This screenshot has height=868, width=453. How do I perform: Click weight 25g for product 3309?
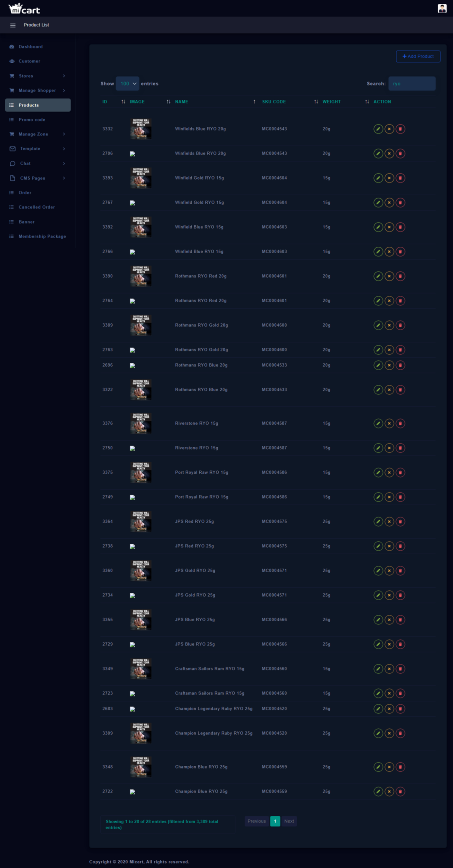tap(326, 733)
